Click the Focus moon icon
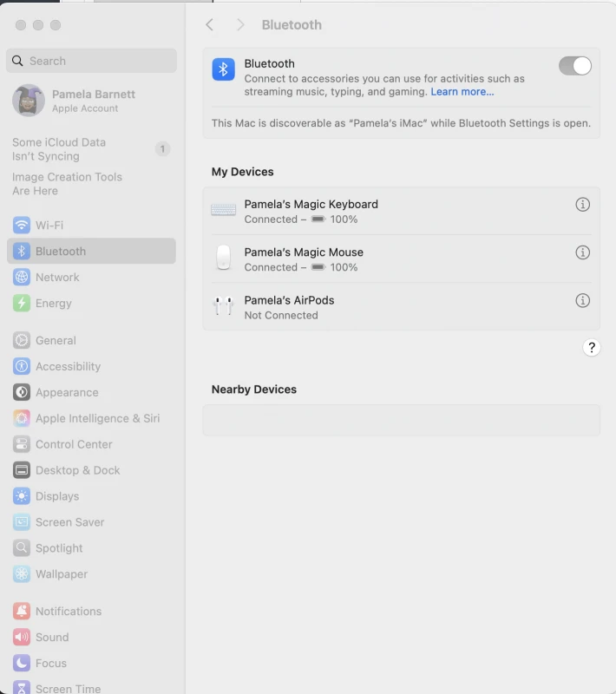616x694 pixels. [21, 663]
